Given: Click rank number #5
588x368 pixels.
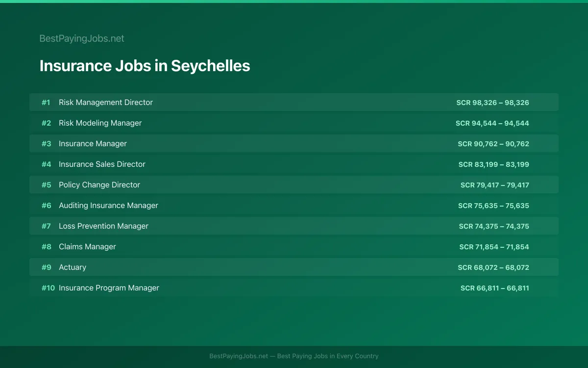Looking at the screenshot, I should click(46, 185).
